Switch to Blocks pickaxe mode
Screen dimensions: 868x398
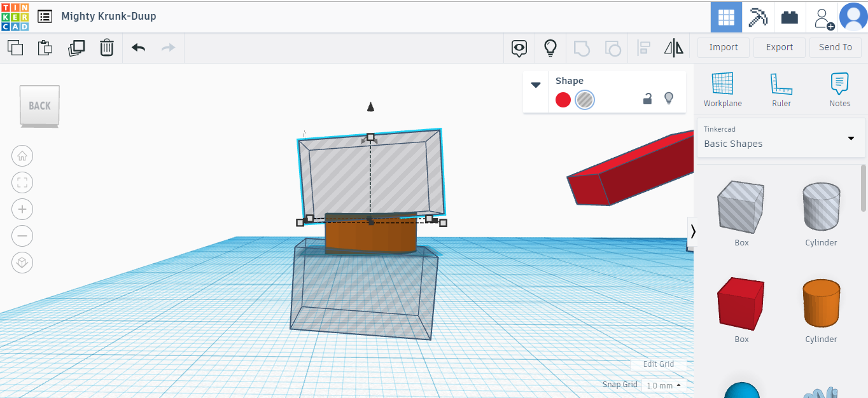tap(758, 17)
